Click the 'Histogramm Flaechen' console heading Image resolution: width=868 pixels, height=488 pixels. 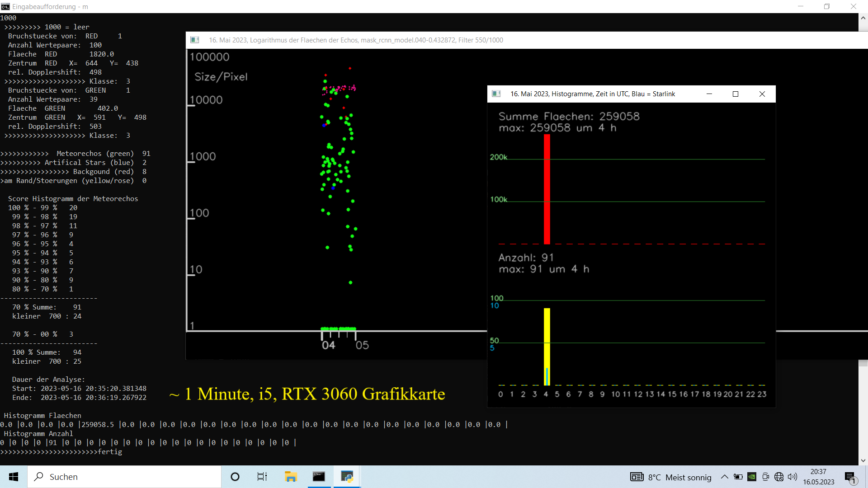(x=42, y=416)
